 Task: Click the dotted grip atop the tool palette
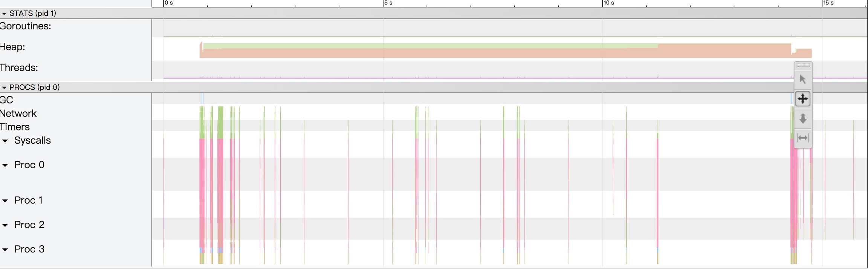coord(802,65)
